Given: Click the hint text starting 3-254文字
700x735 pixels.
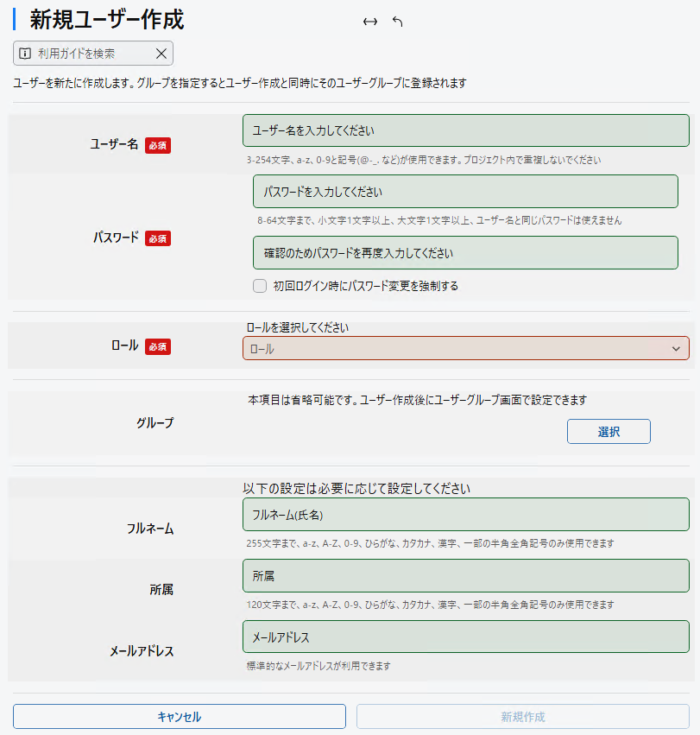Looking at the screenshot, I should click(424, 160).
